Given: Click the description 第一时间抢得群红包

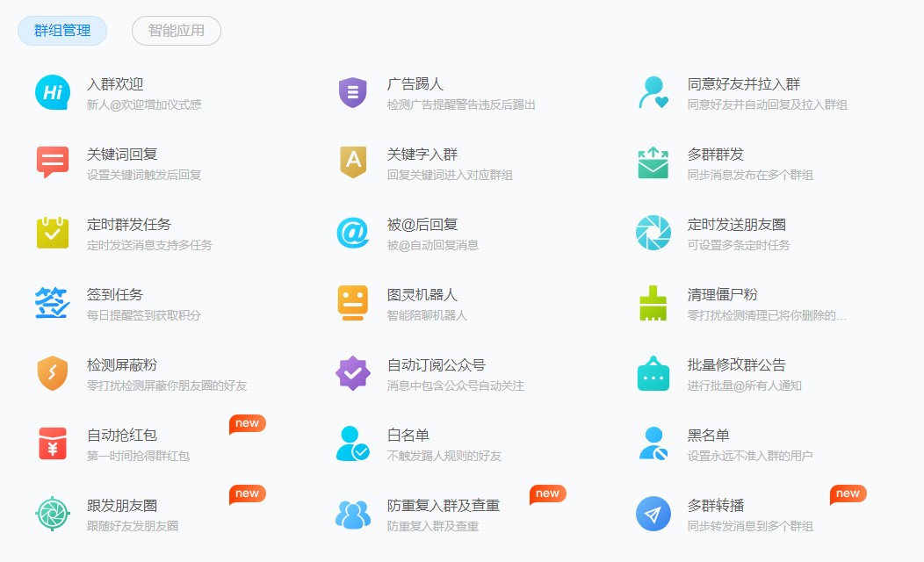Looking at the screenshot, I should [139, 456].
